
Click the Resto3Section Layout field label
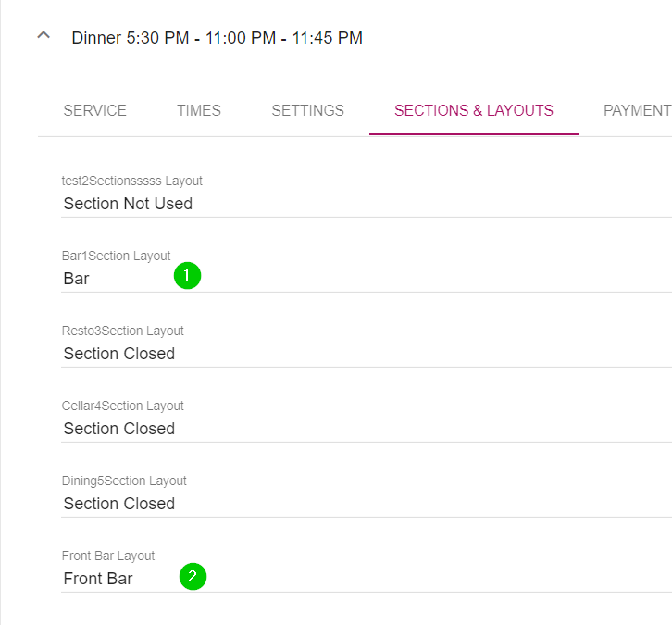point(122,331)
